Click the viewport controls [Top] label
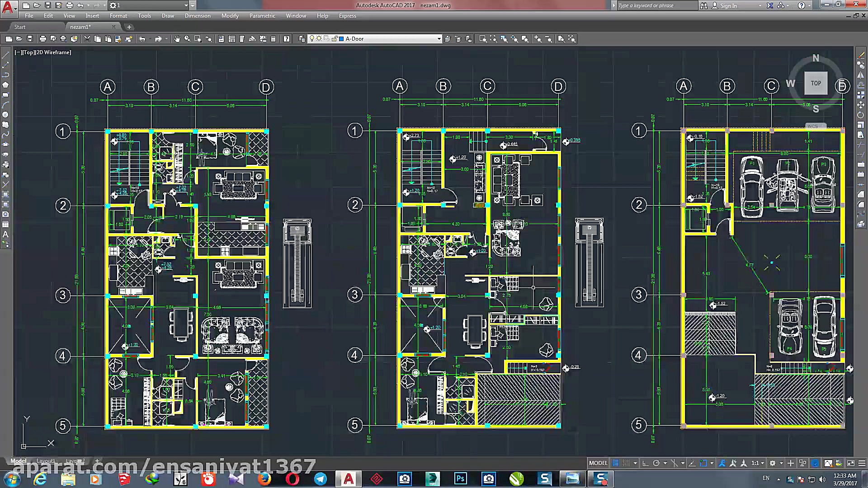Screen dimensions: 868x488 pyautogui.click(x=28, y=52)
